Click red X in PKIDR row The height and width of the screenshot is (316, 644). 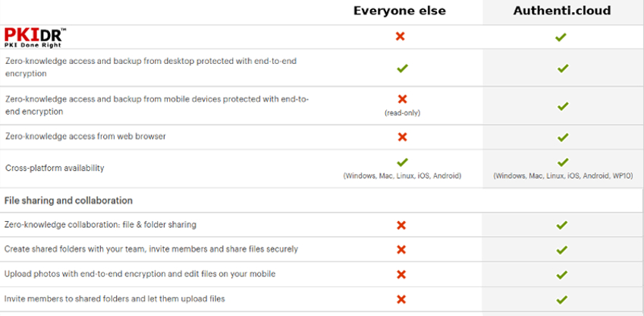(x=401, y=36)
